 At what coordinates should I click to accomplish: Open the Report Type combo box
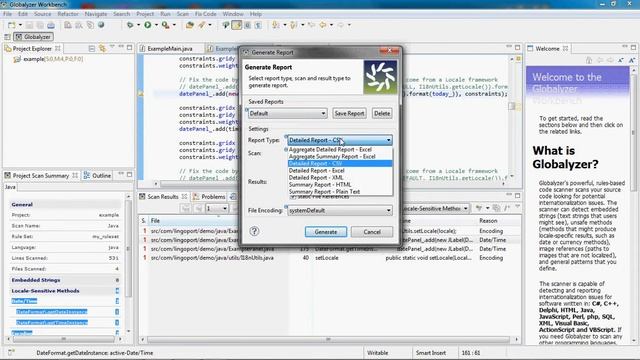340,140
